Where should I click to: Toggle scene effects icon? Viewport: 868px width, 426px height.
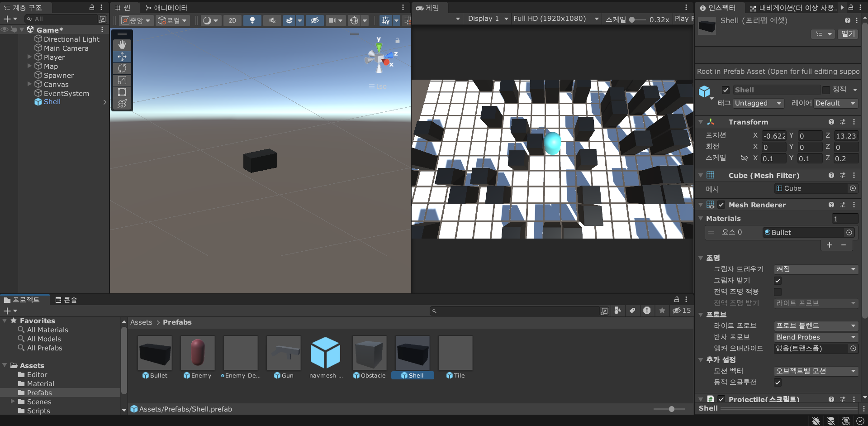(289, 20)
